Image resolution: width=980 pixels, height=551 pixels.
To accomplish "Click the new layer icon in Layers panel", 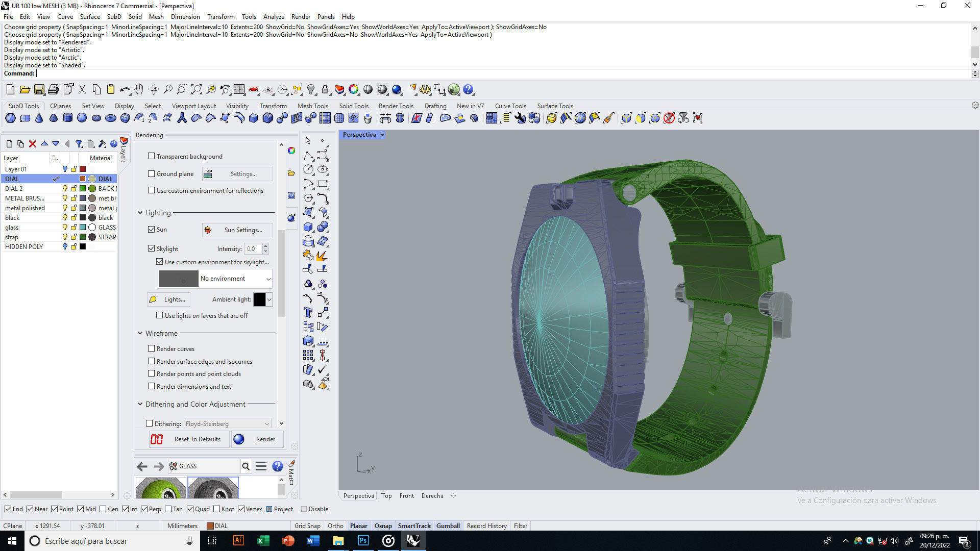I will [9, 144].
